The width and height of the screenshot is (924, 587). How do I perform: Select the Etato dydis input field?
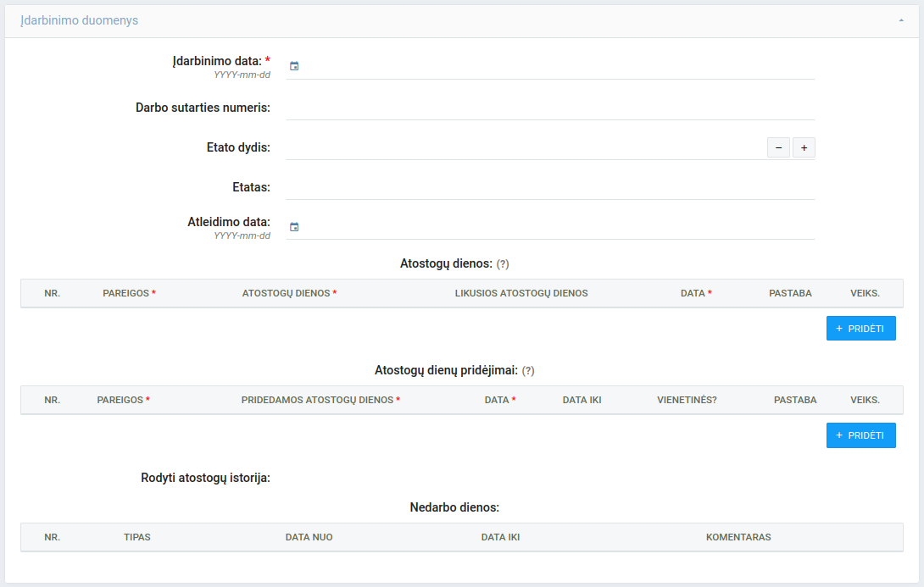pos(524,147)
